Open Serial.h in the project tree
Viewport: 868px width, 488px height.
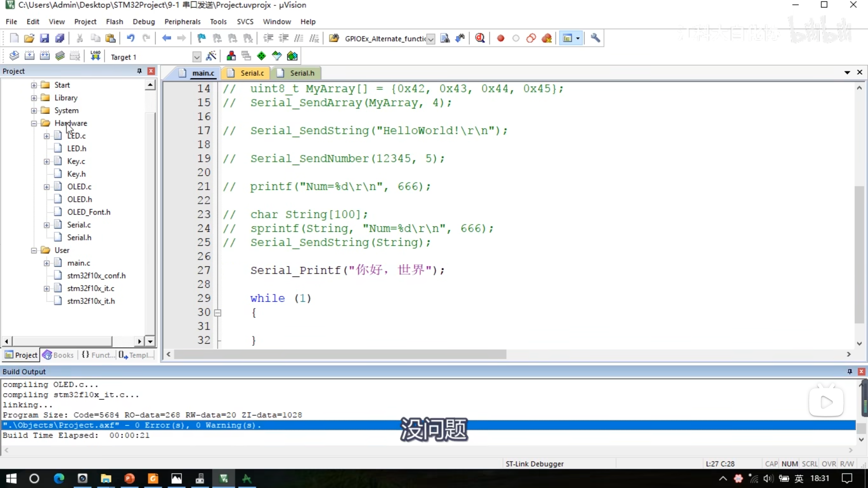pos(79,238)
